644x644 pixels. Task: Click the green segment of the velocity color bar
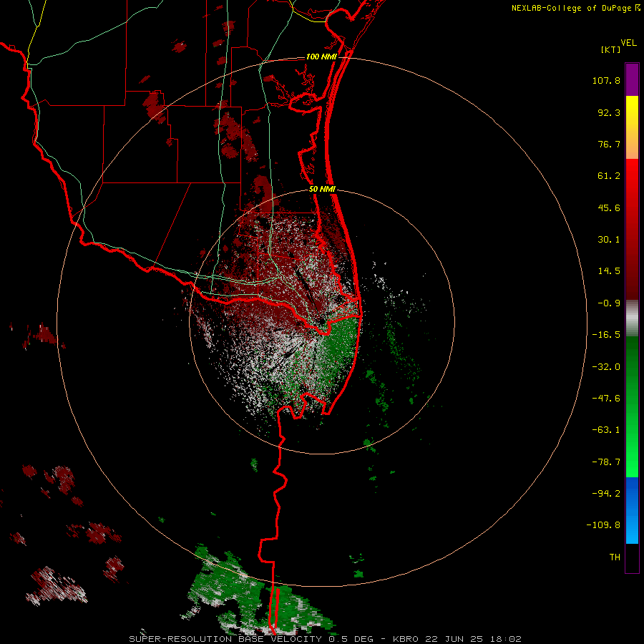632,406
